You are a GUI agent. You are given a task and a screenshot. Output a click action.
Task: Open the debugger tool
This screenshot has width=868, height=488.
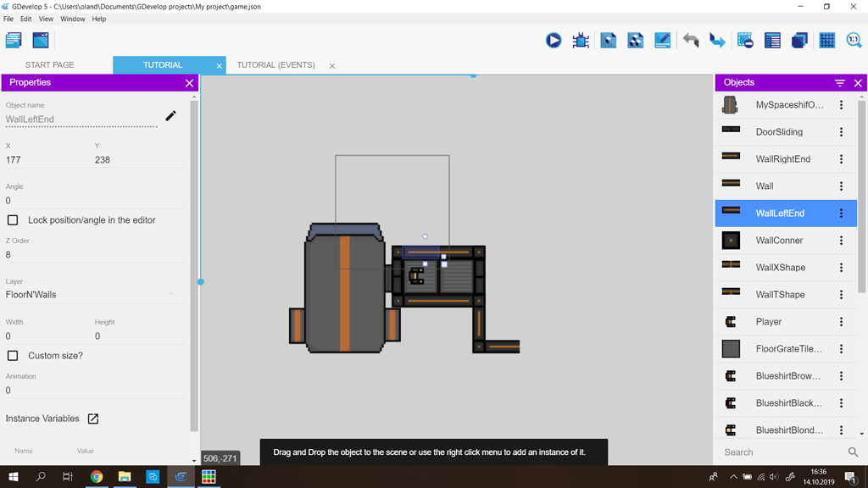581,39
